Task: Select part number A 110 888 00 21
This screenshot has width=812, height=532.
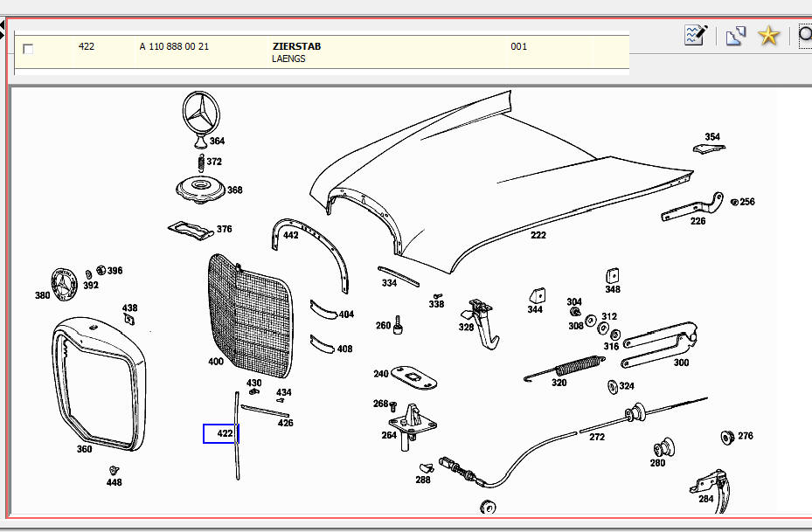Action: [174, 46]
